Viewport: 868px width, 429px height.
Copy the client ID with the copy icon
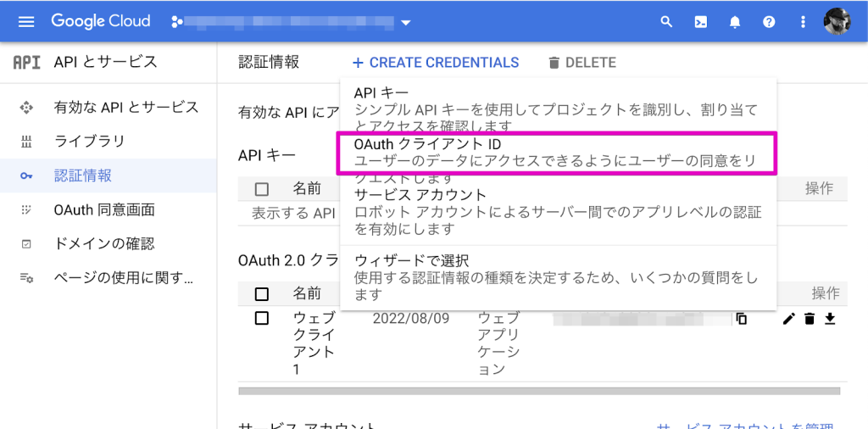(x=741, y=318)
